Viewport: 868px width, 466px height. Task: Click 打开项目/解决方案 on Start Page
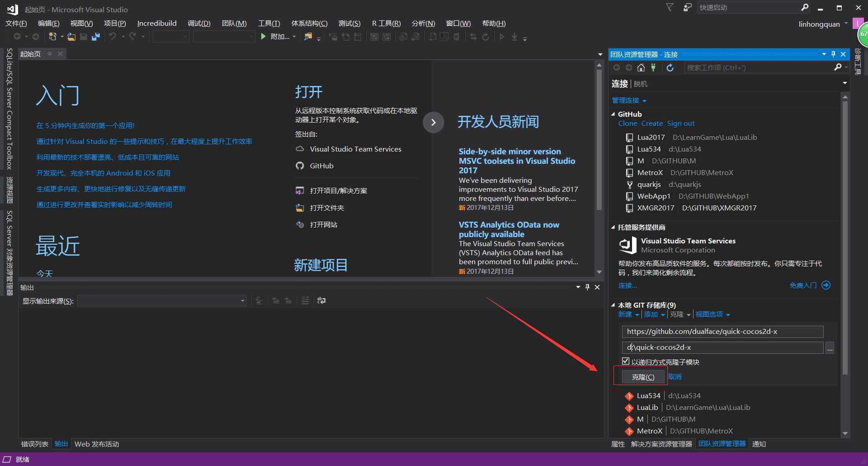point(338,191)
